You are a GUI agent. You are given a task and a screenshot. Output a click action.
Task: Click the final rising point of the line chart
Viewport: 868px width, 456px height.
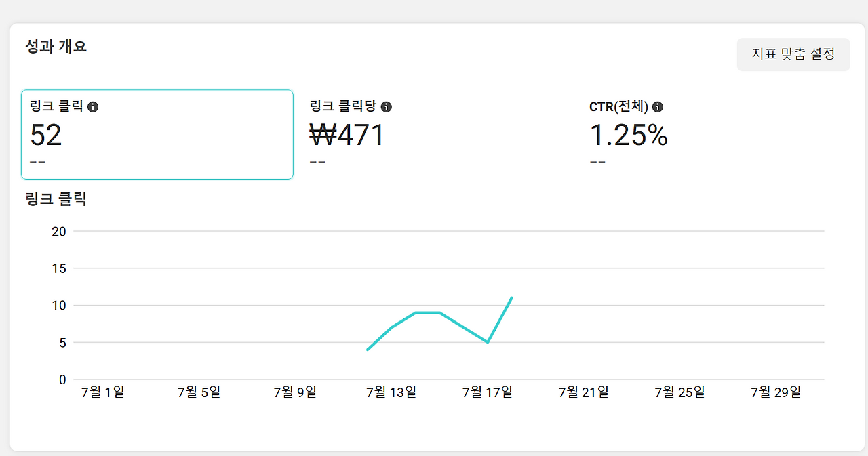[512, 297]
